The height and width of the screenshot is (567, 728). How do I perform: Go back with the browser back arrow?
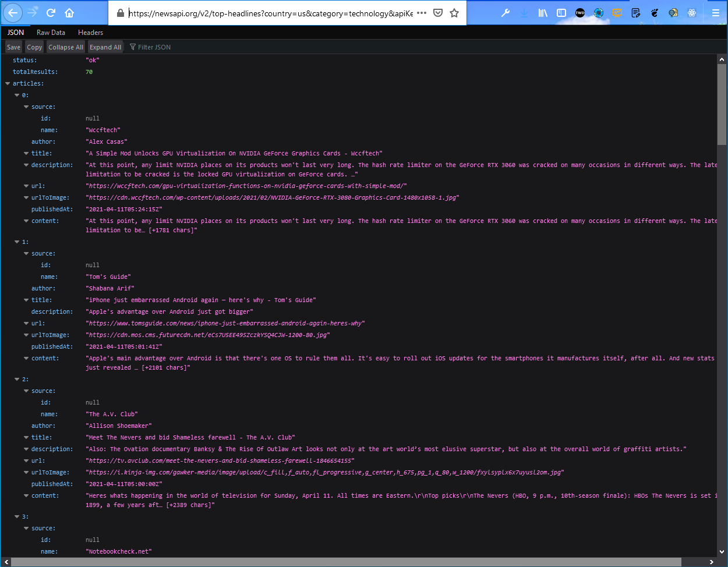coord(13,12)
